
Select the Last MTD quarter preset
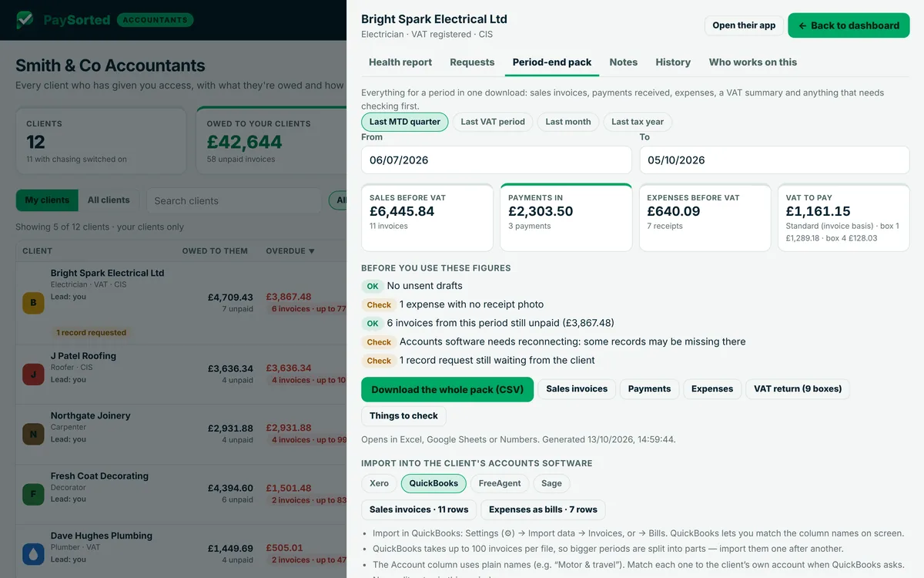point(405,122)
